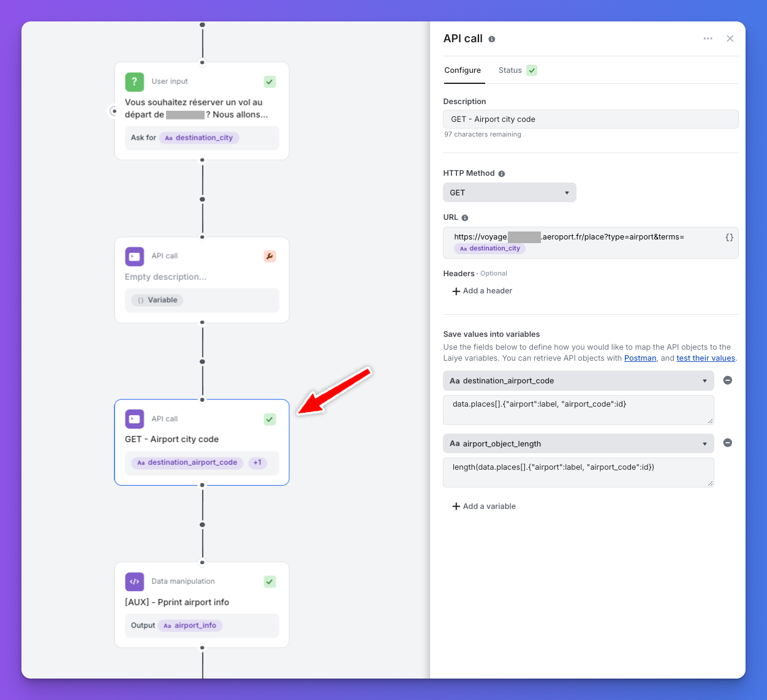Click the purple icon of GET - Airport city code node

coord(135,419)
